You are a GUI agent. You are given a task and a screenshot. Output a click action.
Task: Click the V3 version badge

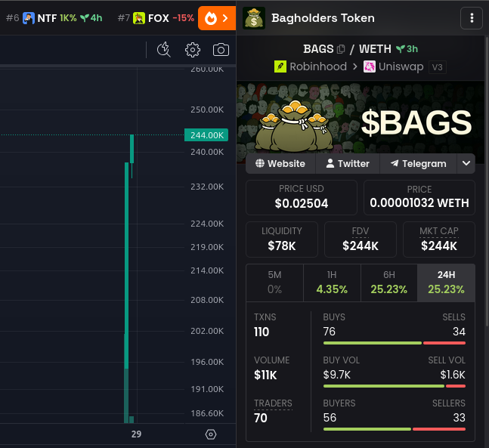(x=438, y=67)
